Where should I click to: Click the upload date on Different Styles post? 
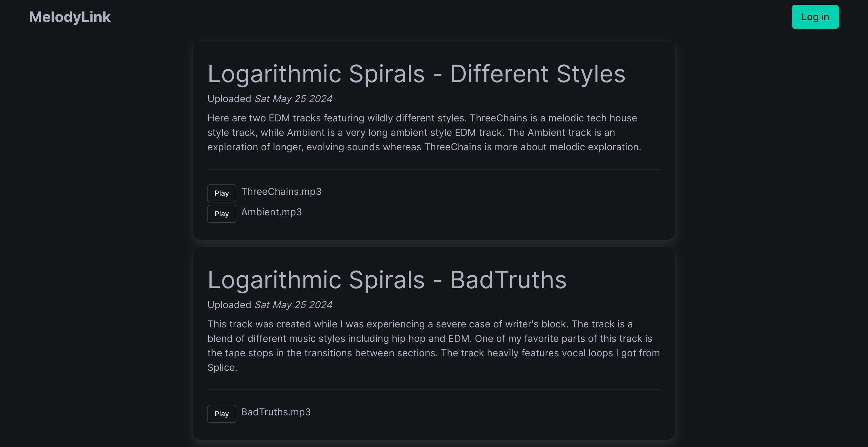[x=293, y=99]
